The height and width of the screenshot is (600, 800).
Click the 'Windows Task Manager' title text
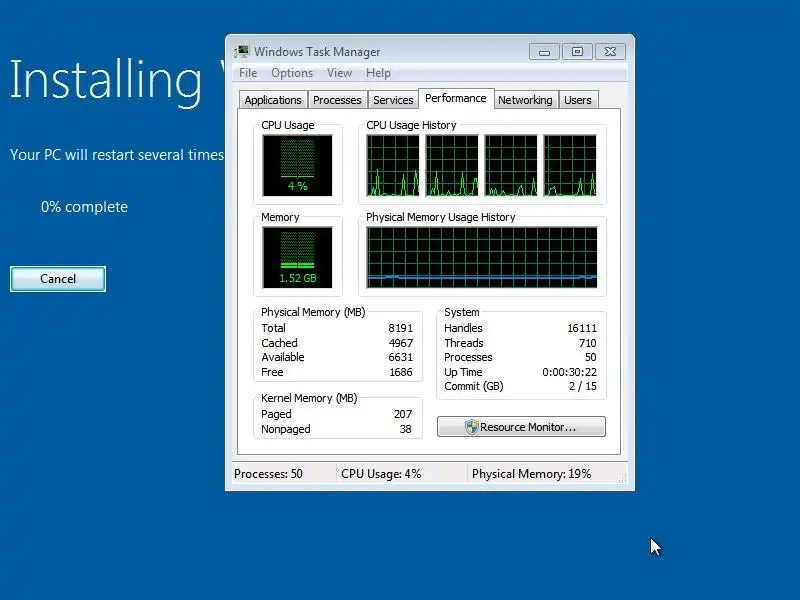[317, 52]
